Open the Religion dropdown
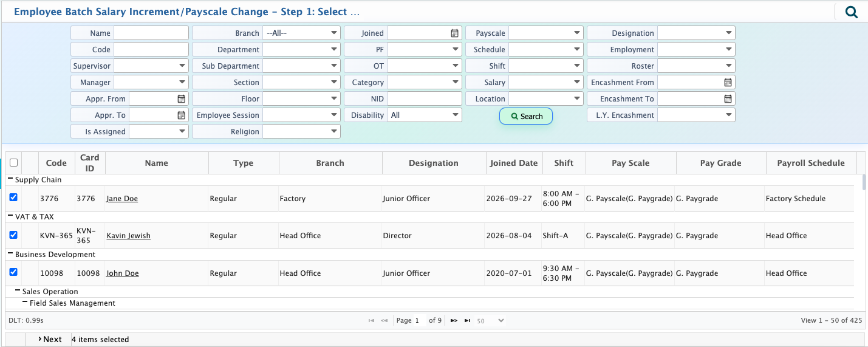This screenshot has height=347, width=868. pyautogui.click(x=301, y=132)
